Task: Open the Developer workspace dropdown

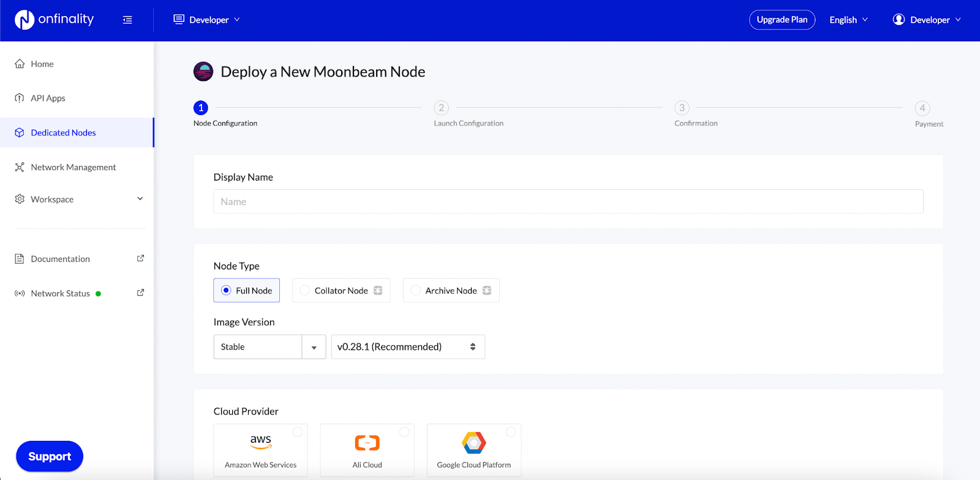Action: (x=207, y=20)
